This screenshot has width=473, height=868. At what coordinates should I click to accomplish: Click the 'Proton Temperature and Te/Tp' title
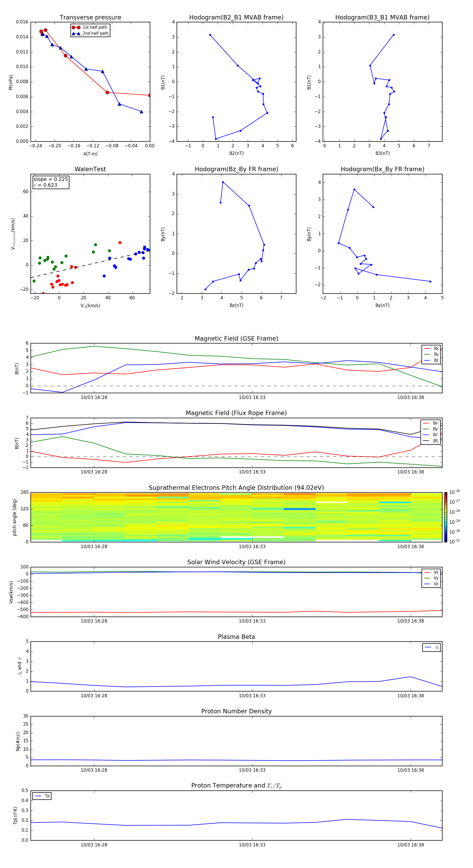tap(236, 786)
